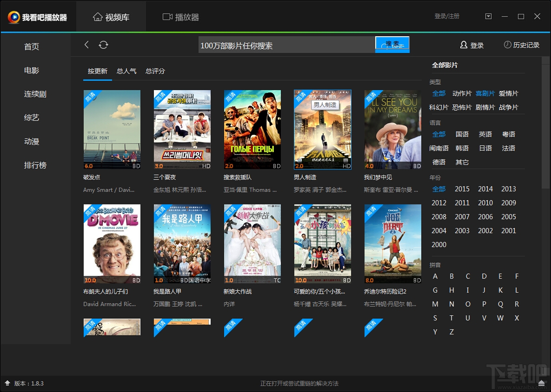Open the title bar dropdown menu icon

tap(488, 16)
